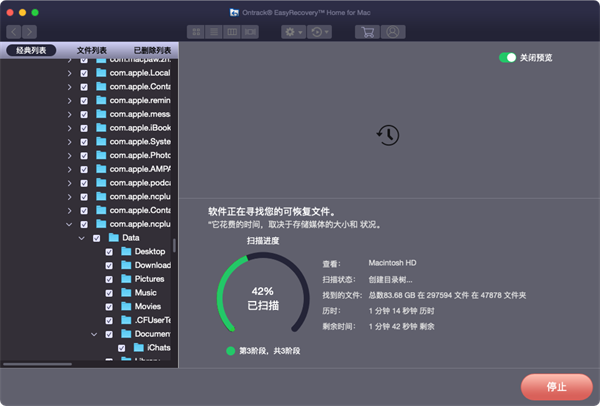600x406 pixels.
Task: Select the Desktop folder icon
Action: tap(126, 251)
